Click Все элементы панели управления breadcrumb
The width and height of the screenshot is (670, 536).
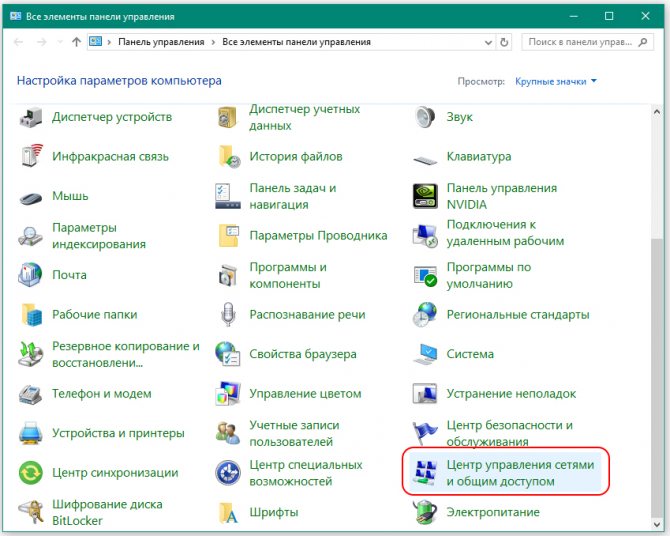[x=296, y=42]
